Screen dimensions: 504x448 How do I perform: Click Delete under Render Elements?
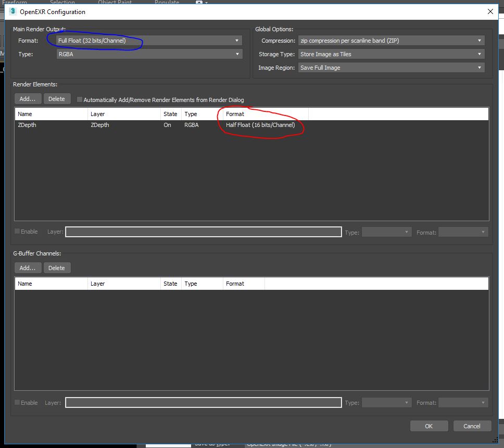click(x=57, y=98)
